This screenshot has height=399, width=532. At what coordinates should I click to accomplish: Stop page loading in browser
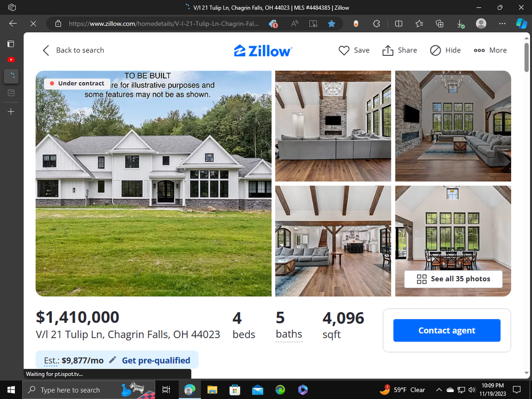pyautogui.click(x=33, y=24)
